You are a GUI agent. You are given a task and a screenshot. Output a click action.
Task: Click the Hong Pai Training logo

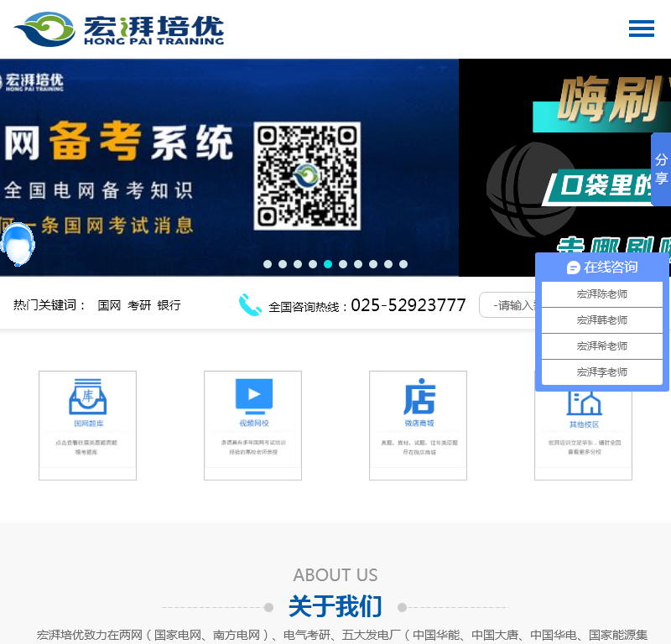[x=119, y=29]
